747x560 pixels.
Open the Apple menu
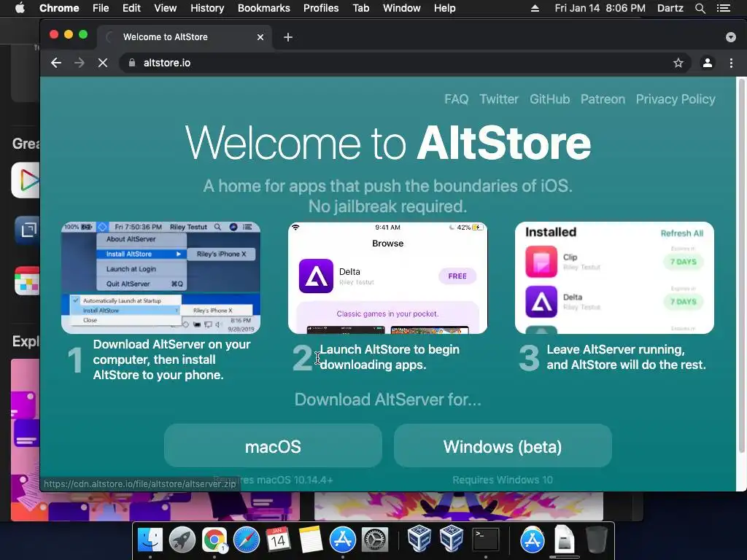coord(20,8)
